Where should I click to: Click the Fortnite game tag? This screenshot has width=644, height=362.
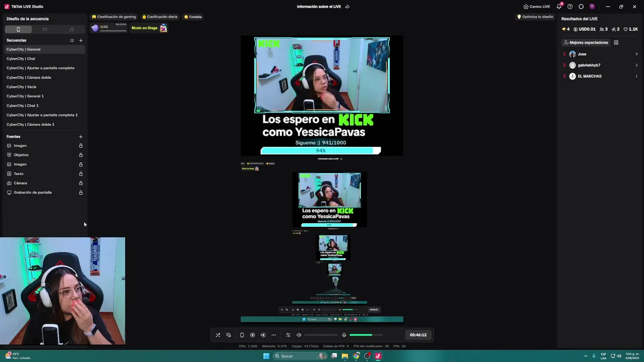[193, 17]
